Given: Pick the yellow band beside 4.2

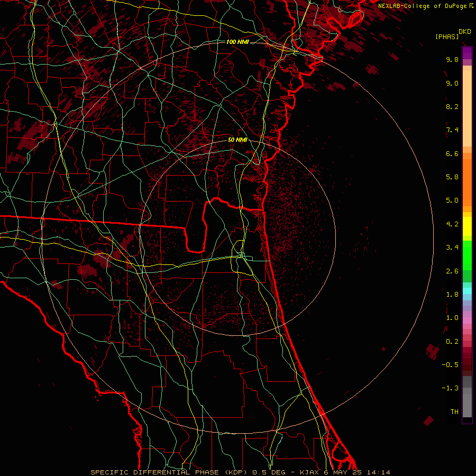Looking at the screenshot, I should [x=467, y=226].
